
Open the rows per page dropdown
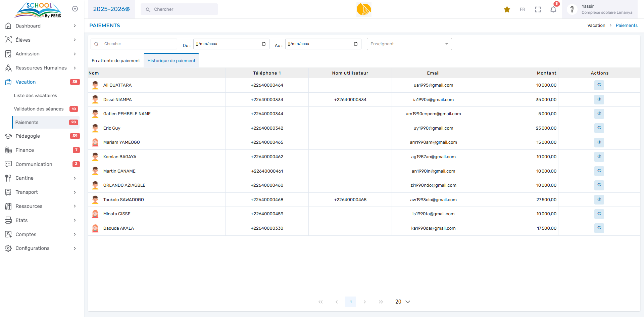tap(402, 302)
